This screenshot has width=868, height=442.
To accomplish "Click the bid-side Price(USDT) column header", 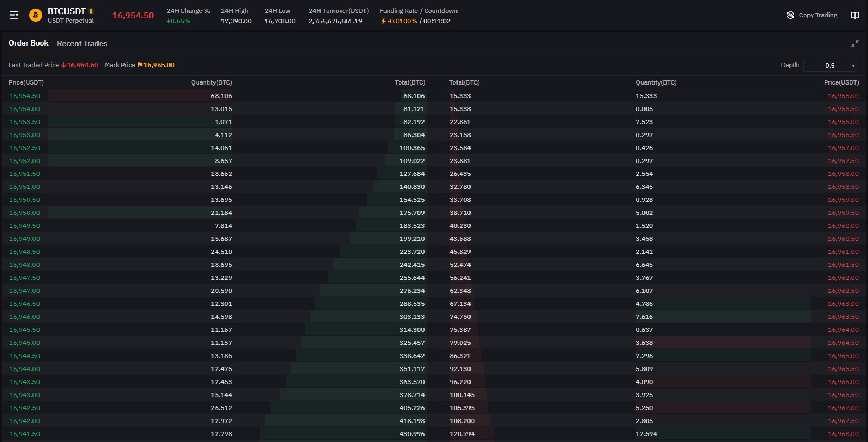I will 26,82.
